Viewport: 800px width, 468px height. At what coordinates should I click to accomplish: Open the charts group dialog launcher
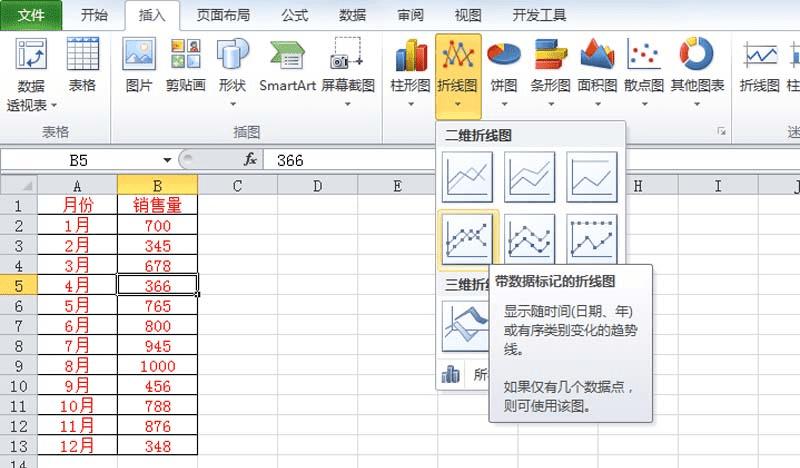coord(721,132)
